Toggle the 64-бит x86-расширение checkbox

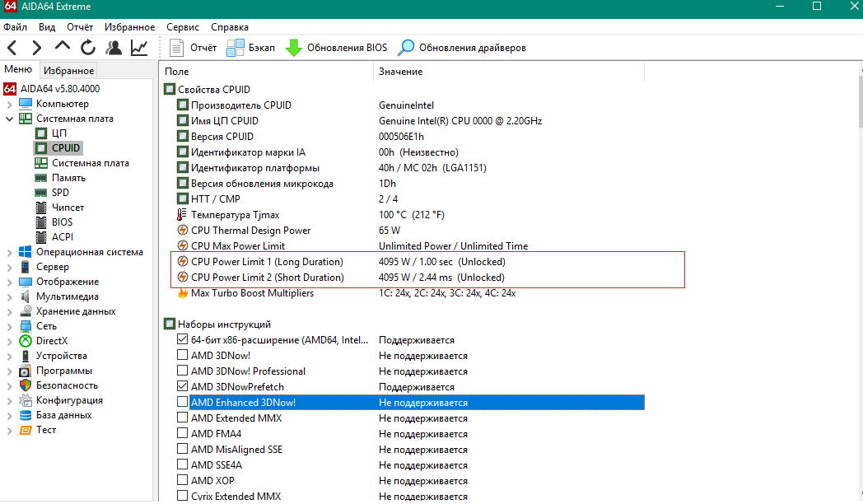point(182,339)
